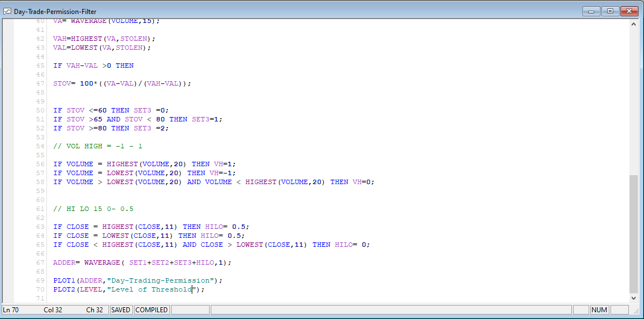The width and height of the screenshot is (644, 319).
Task: Click the scrollbar down arrow
Action: pos(633,298)
